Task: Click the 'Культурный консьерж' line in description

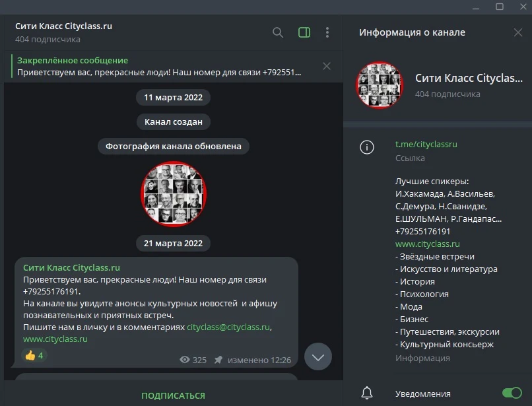Action: click(x=444, y=344)
